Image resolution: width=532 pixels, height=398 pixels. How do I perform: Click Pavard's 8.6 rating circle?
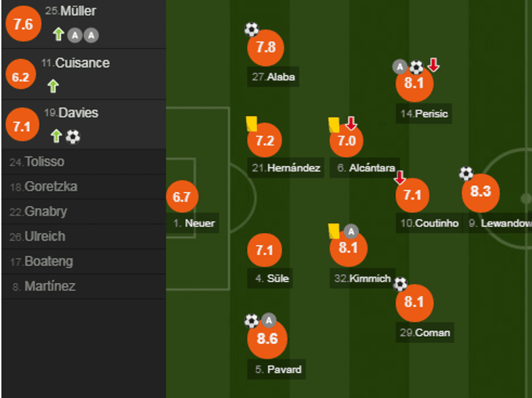267,339
